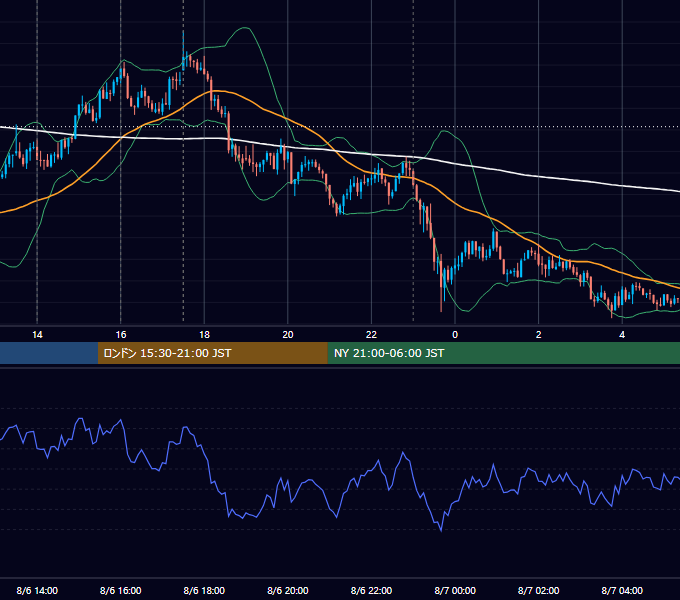Screen dimensions: 680x600
Task: Select the ロンドン 15:30-21:00 JST session band
Action: pos(212,353)
